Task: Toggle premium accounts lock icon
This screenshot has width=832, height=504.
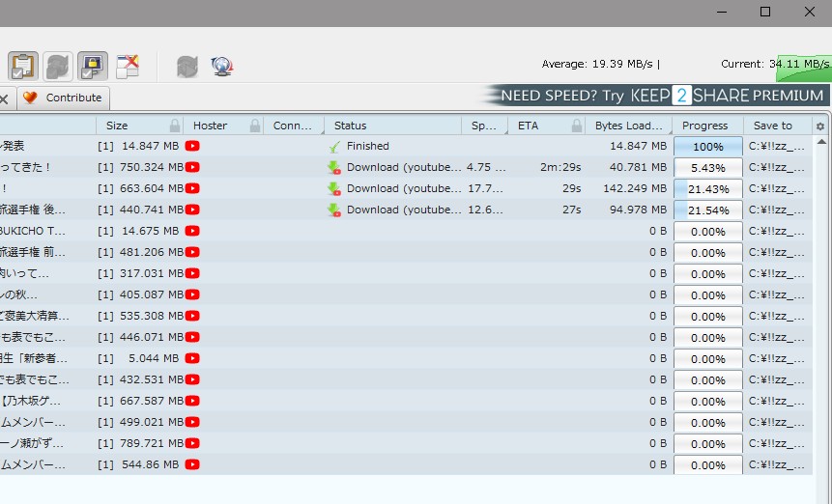Action: point(93,67)
